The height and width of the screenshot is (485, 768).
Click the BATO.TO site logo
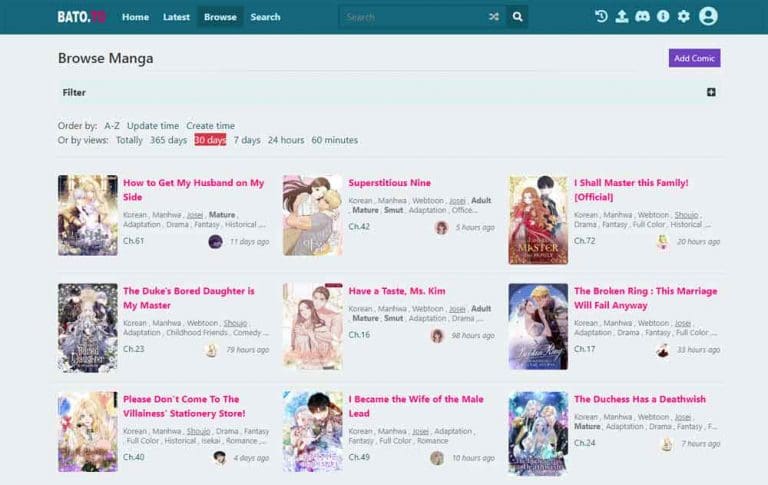[81, 17]
